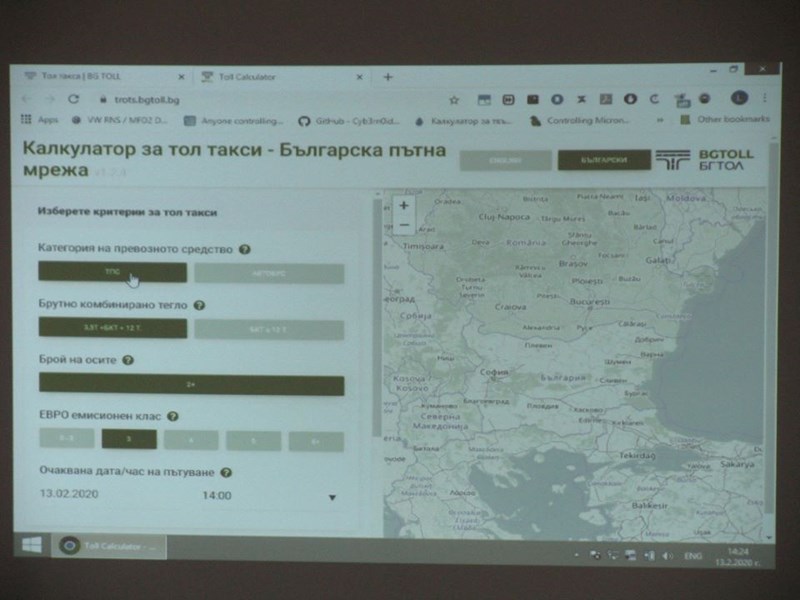The image size is (800, 600).
Task: Click help icon next to gross combined weight
Action: [199, 305]
